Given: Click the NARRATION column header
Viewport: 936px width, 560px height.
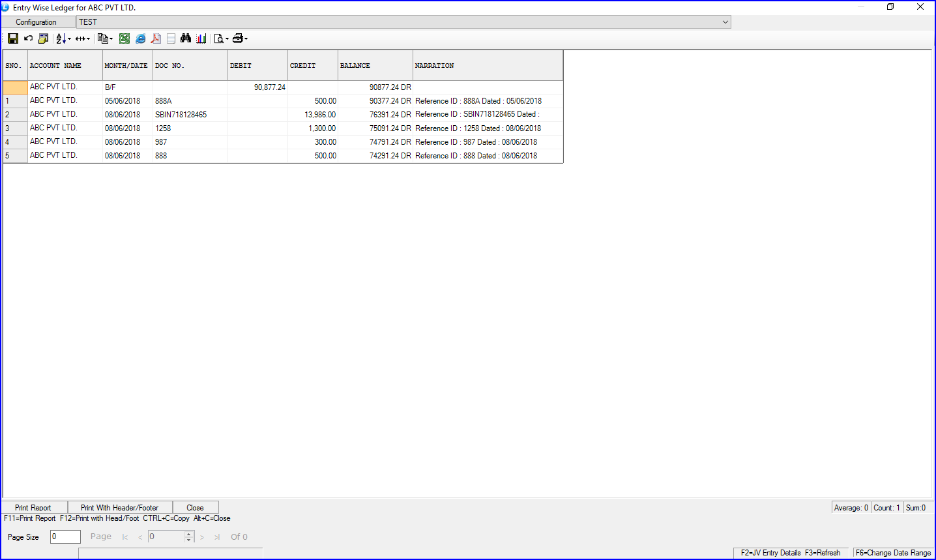Looking at the screenshot, I should (x=488, y=65).
